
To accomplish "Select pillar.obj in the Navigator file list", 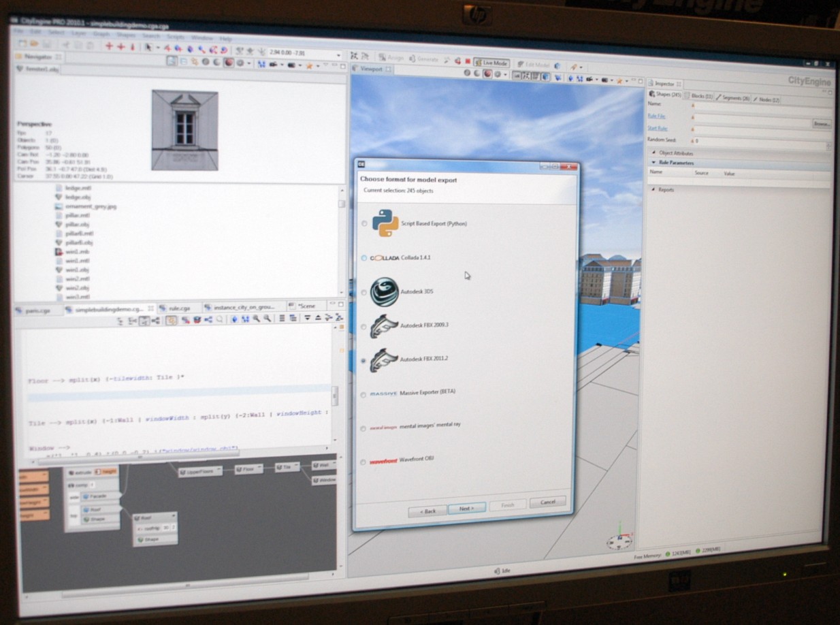I will (x=76, y=224).
